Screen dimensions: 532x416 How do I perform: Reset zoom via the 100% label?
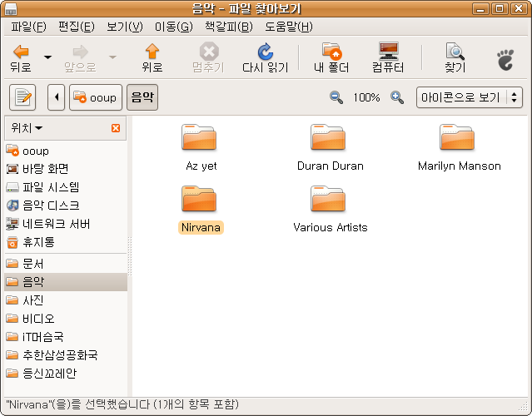(366, 97)
